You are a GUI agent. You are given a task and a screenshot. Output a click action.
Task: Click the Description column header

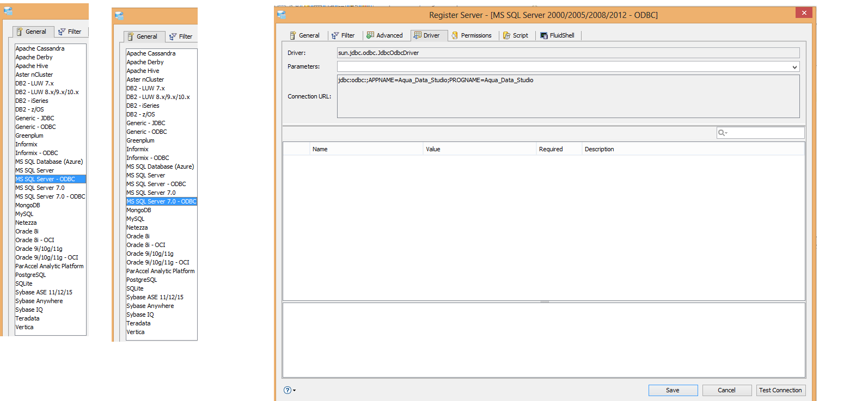693,149
